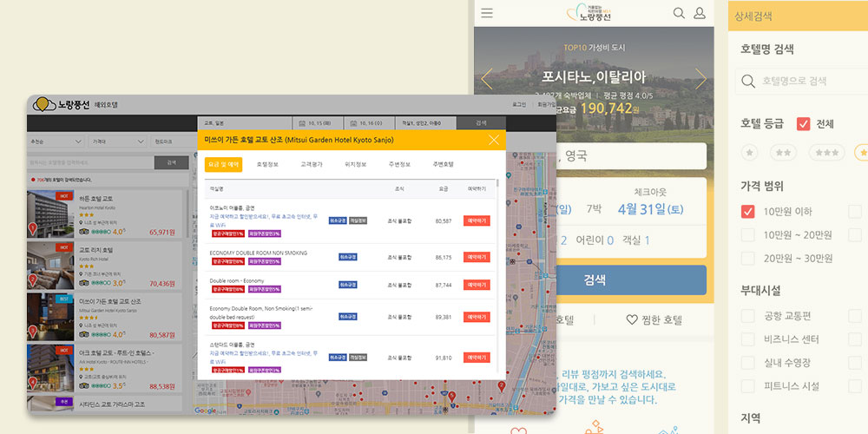Open the 추천순 sort dropdown
Image resolution: width=868 pixels, height=434 pixels.
click(56, 141)
